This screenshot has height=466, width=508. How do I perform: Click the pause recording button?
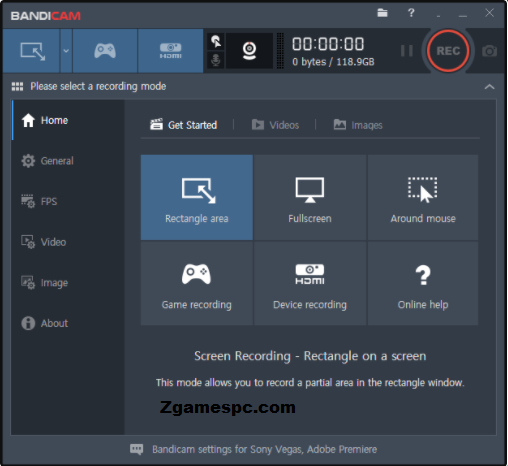[407, 51]
